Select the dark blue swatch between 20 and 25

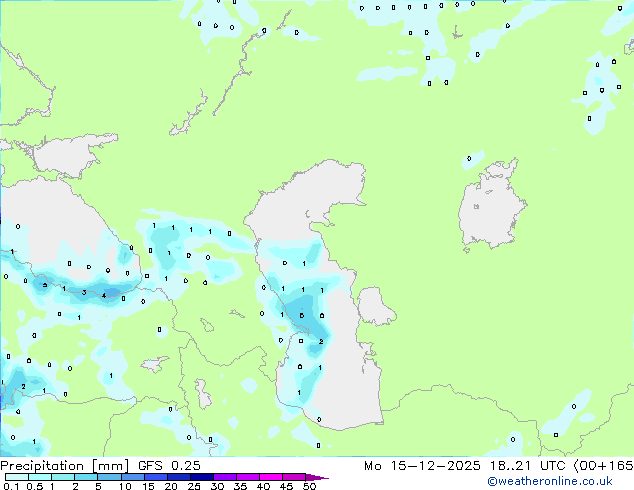tap(181, 477)
